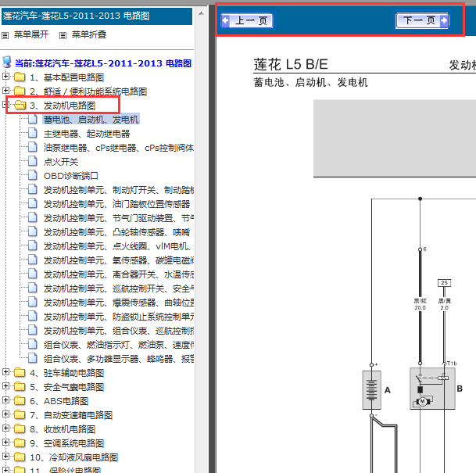Expand the 9、空调系统电路图 node
The image size is (476, 473).
[5, 442]
